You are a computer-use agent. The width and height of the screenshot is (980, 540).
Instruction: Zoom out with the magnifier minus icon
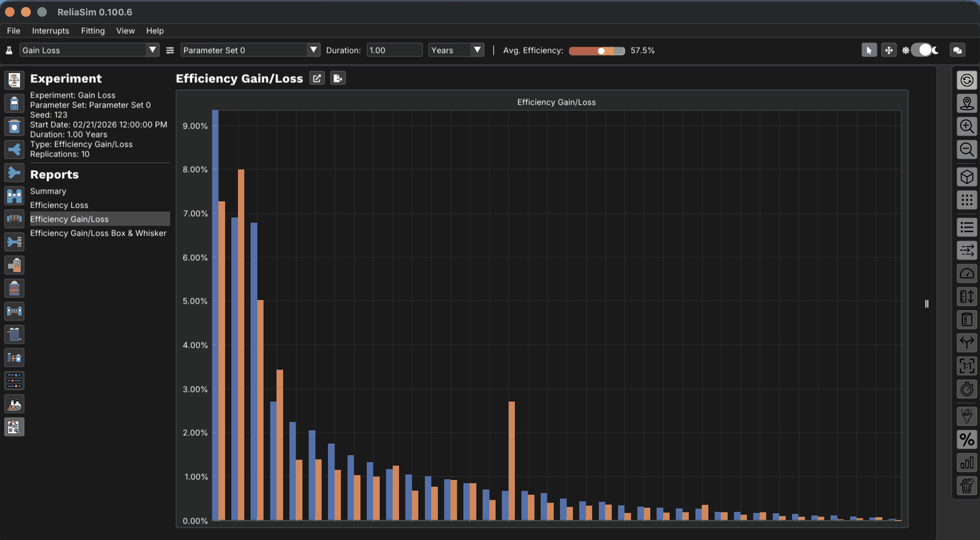pyautogui.click(x=967, y=150)
